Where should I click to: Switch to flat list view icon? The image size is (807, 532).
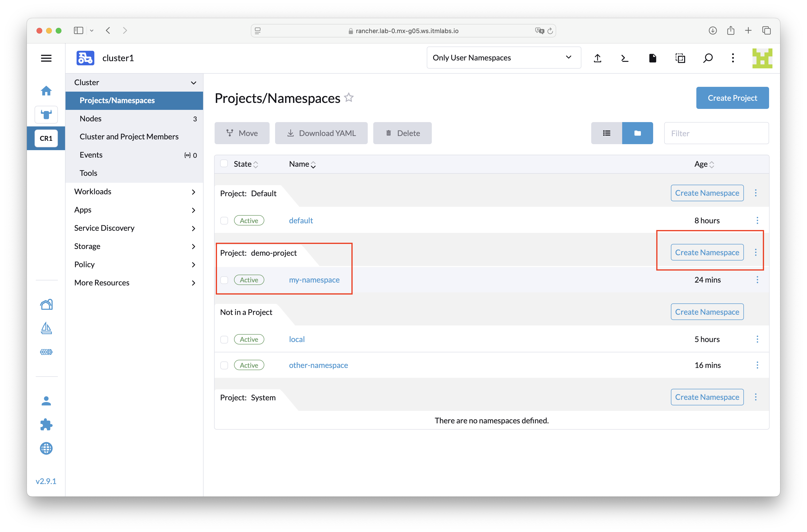coord(606,133)
